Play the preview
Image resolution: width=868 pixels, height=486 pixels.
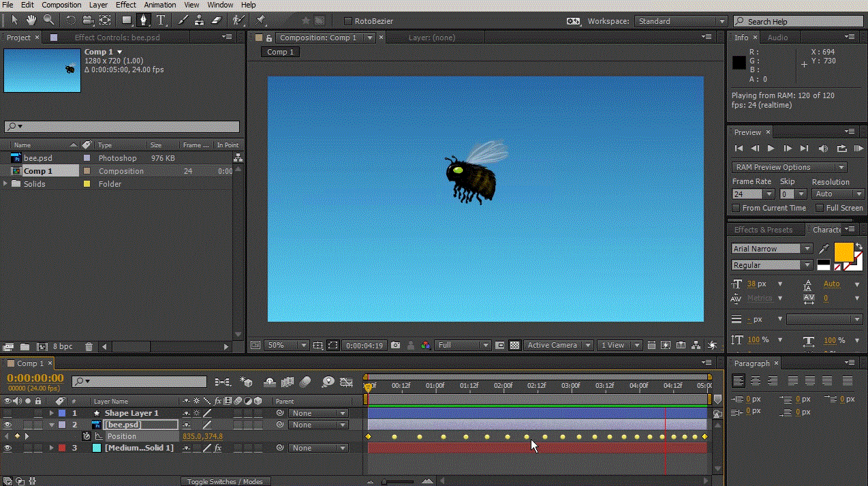[x=771, y=148]
